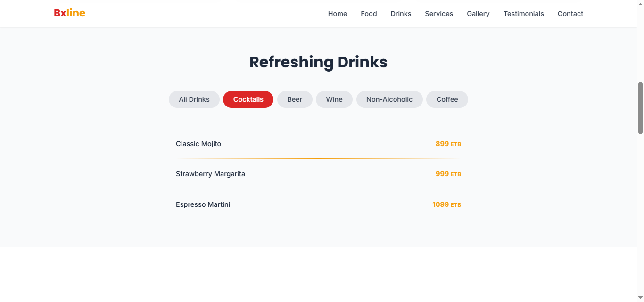
Task: Select Drinks in the navigation bar
Action: click(401, 14)
